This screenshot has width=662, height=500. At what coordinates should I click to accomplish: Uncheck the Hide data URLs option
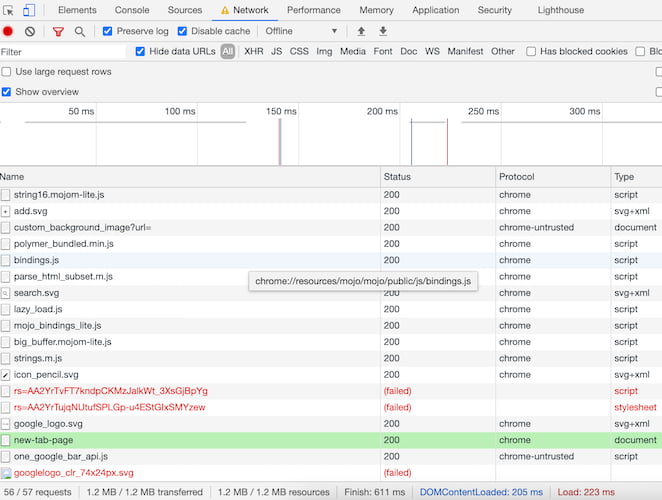pos(140,52)
